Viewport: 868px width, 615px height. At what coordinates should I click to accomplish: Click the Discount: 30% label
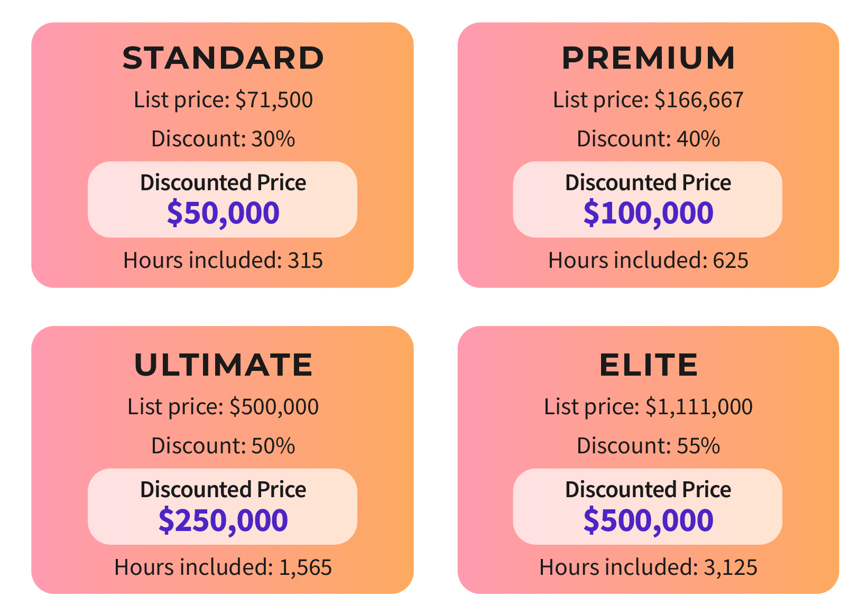(223, 139)
